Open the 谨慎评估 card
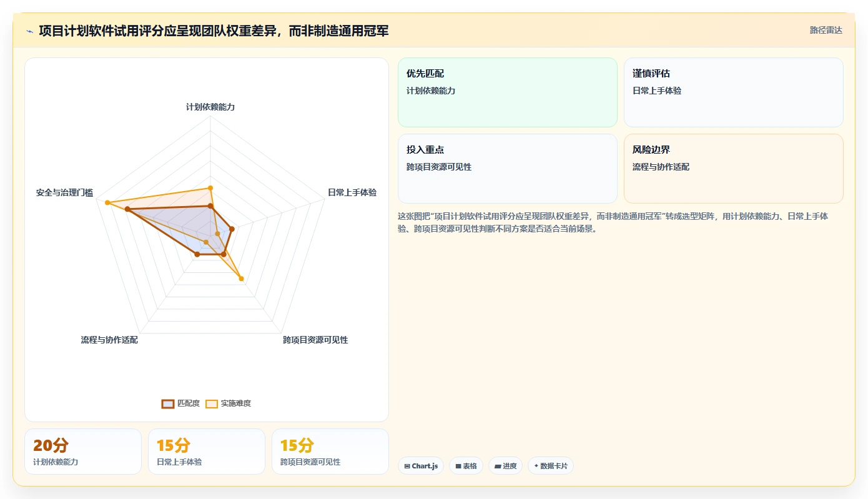This screenshot has width=868, height=499. (x=734, y=92)
